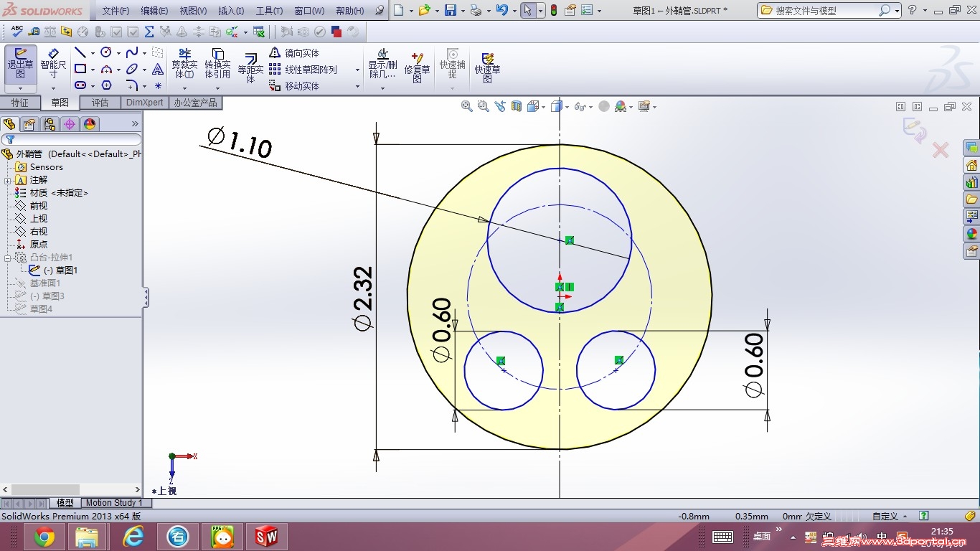Image resolution: width=980 pixels, height=551 pixels.
Task: Open the PropertyManager tab icon
Action: (29, 124)
